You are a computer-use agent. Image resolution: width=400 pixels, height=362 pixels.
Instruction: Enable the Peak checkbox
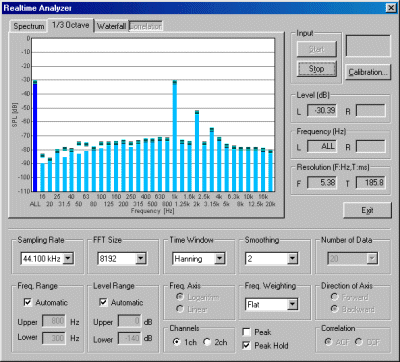pos(246,332)
